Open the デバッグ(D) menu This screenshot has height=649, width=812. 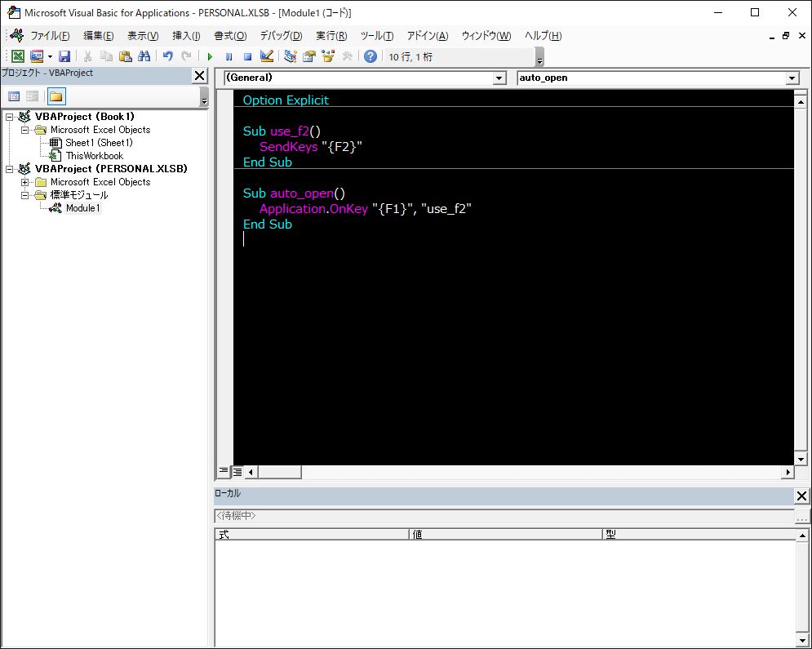pos(281,36)
